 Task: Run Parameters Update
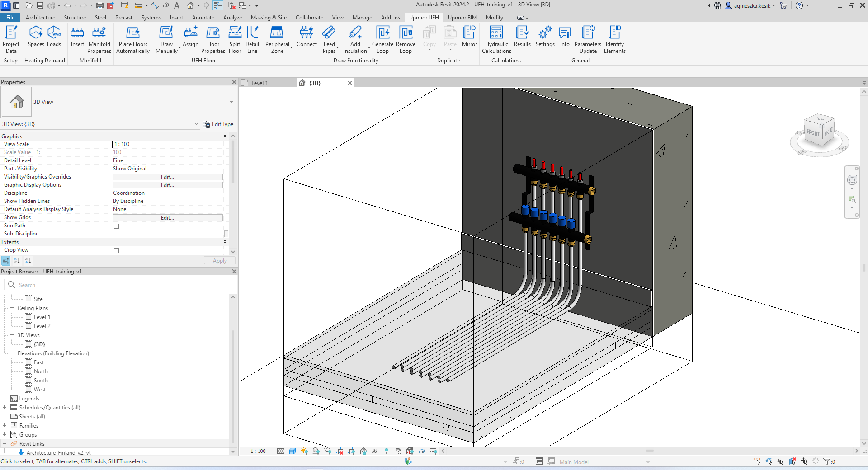click(588, 39)
